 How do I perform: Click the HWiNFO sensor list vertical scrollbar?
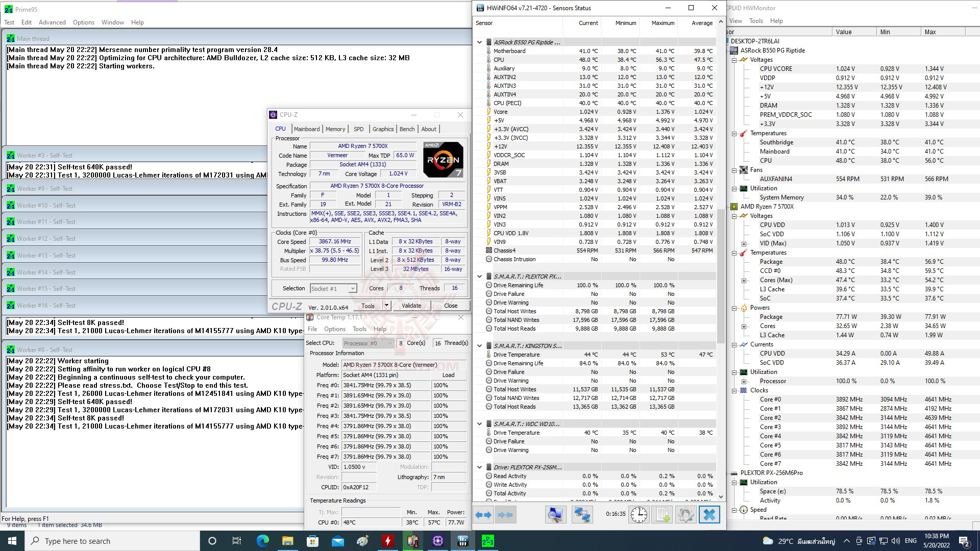click(x=721, y=275)
